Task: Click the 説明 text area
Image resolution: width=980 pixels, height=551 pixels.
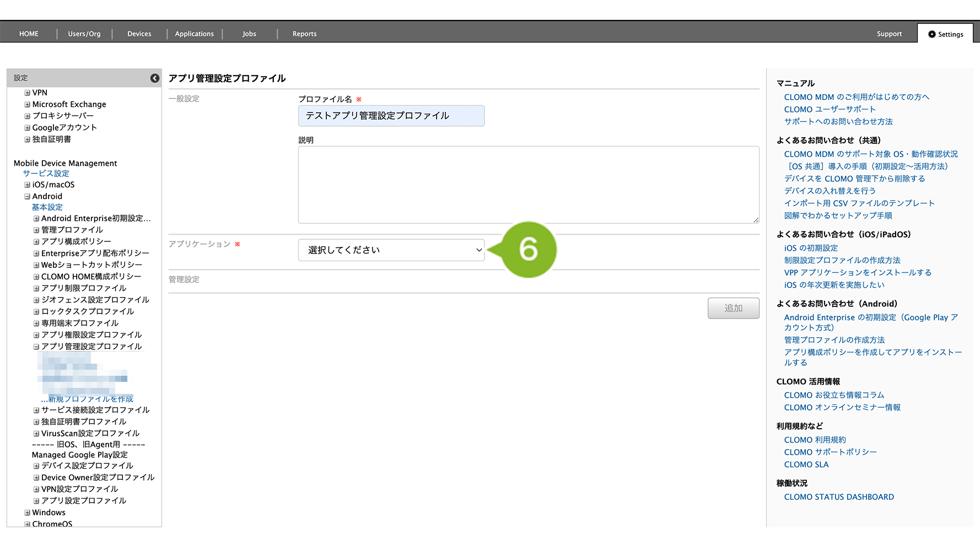Action: pos(528,185)
